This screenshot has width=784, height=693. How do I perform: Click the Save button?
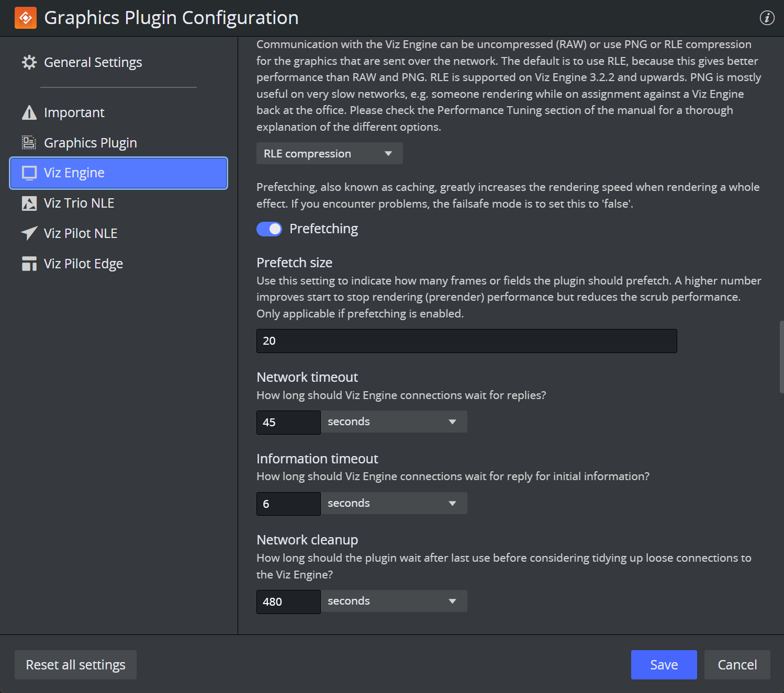pos(664,665)
